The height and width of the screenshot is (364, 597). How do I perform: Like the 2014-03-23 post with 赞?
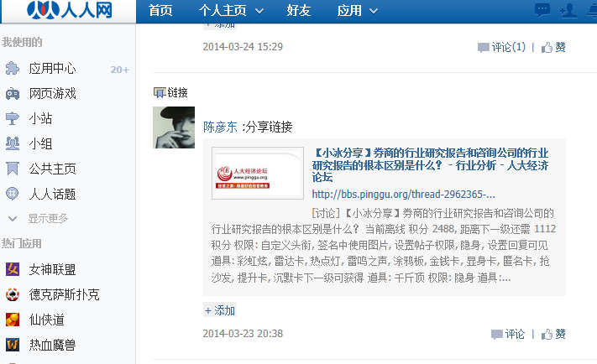tap(553, 335)
